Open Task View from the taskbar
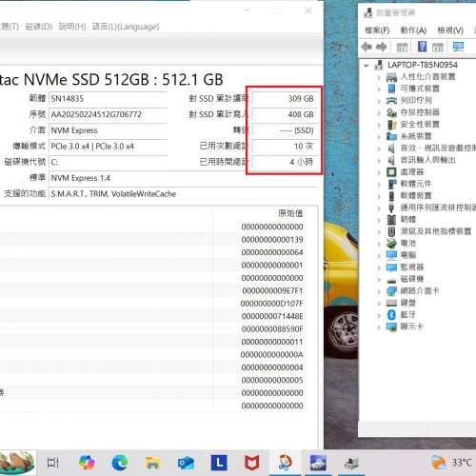The image size is (476, 476). pos(53,463)
